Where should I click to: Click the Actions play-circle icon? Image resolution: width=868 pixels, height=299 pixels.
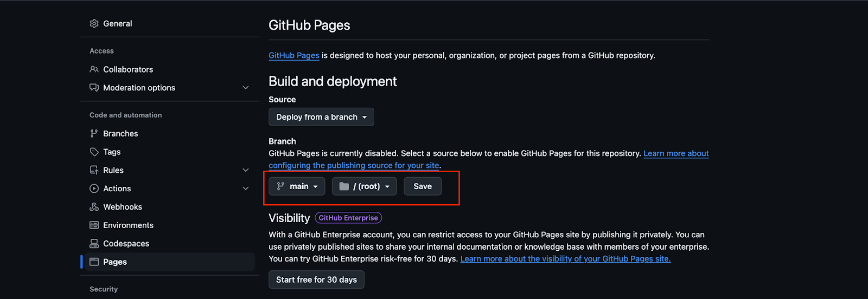tap(94, 188)
